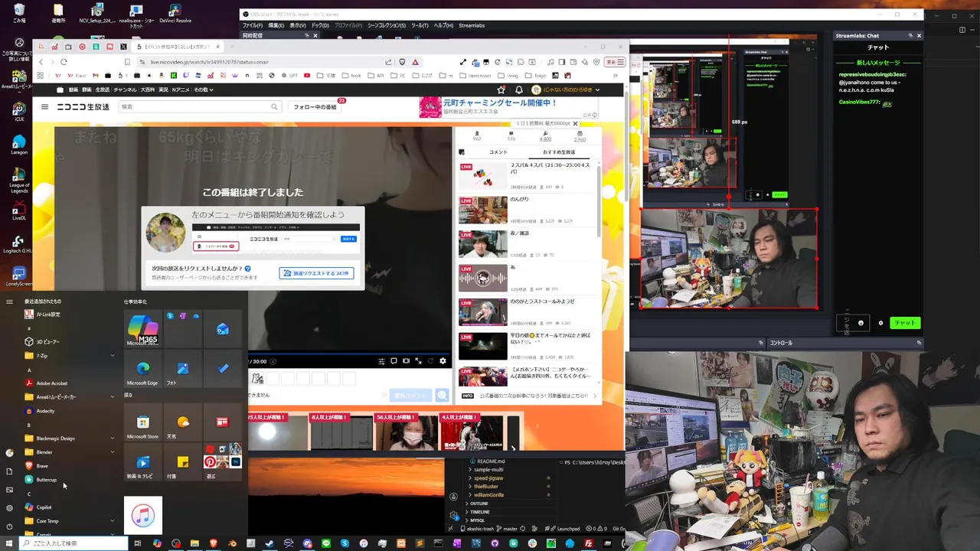Open the 大百科 link in Niconico bar
This screenshot has height=551, width=980.
(x=147, y=90)
